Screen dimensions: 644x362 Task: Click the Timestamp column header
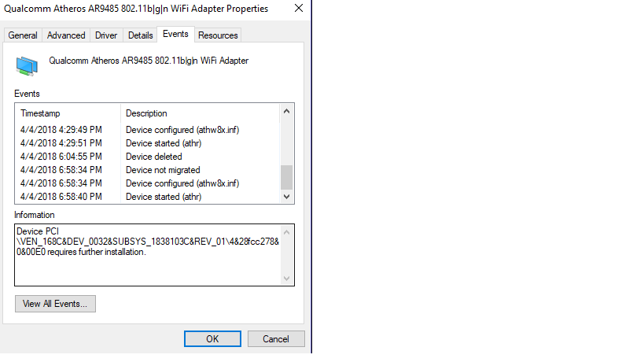click(x=68, y=113)
